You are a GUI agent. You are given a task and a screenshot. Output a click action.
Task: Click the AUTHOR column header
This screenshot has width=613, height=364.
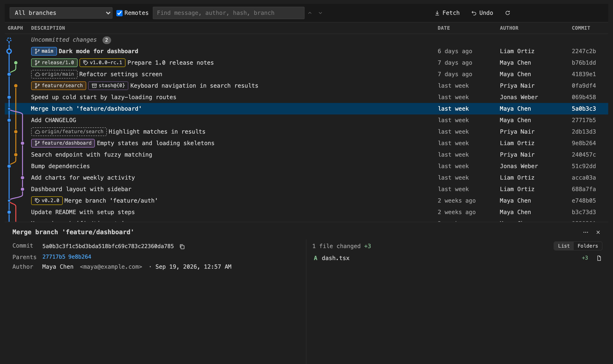pos(509,28)
